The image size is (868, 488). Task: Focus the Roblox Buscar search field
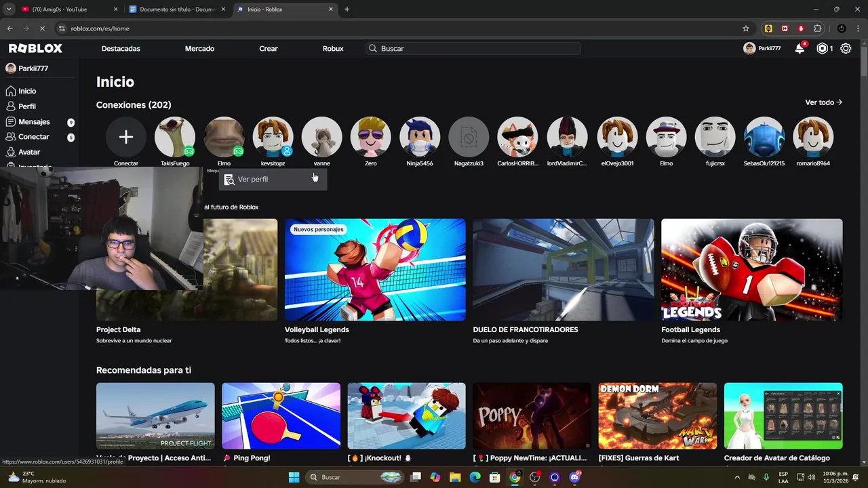click(473, 49)
